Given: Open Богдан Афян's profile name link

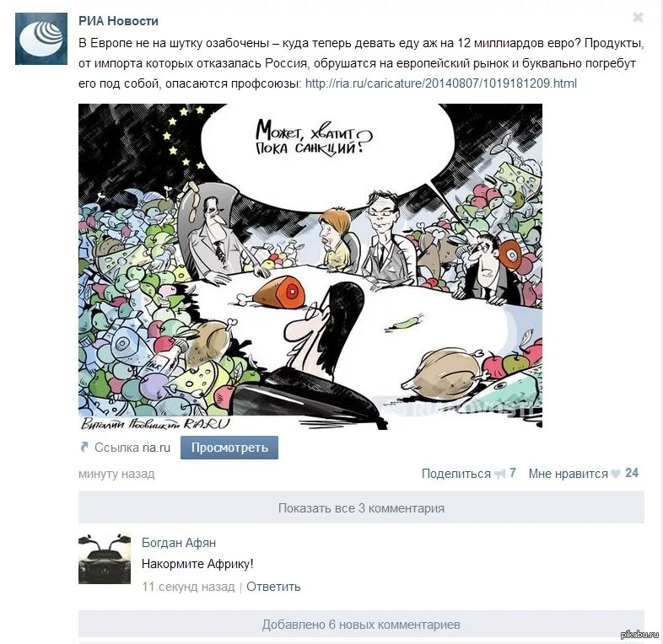Looking at the screenshot, I should point(179,543).
